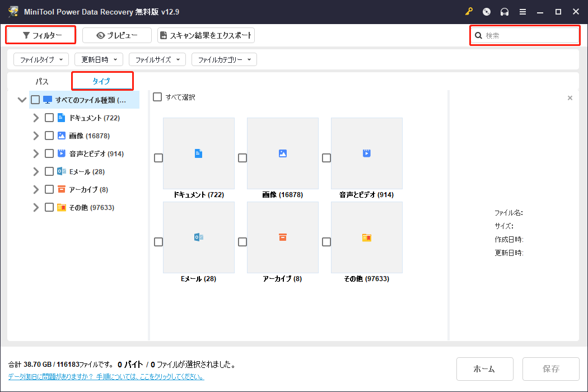
Task: Tick the Eメール (28) tree checkbox
Action: pyautogui.click(x=49, y=171)
